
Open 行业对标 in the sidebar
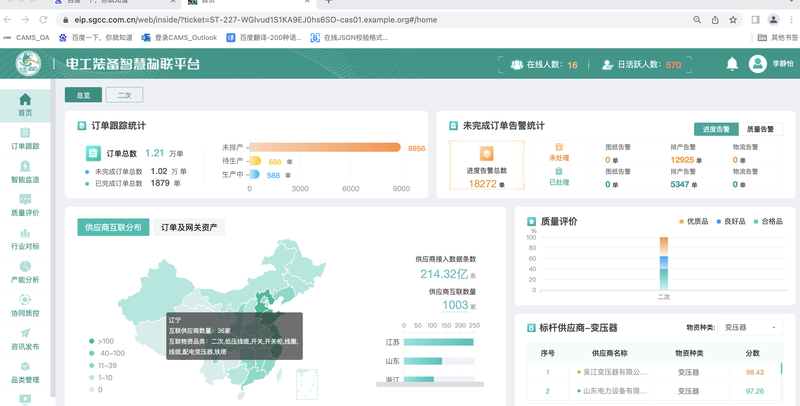click(25, 239)
